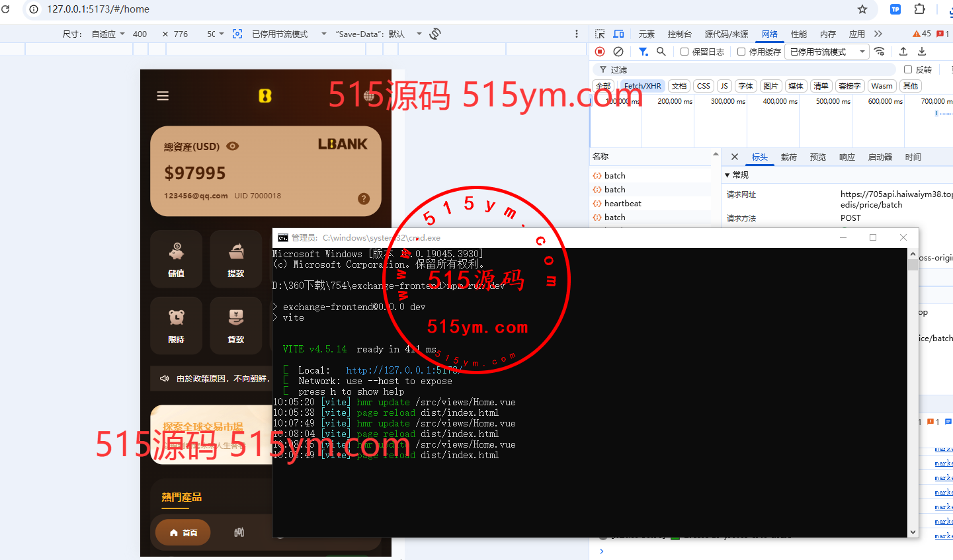This screenshot has width=953, height=560.
Task: Open the 儲值 deposit piggy bank tile
Action: pos(177,259)
